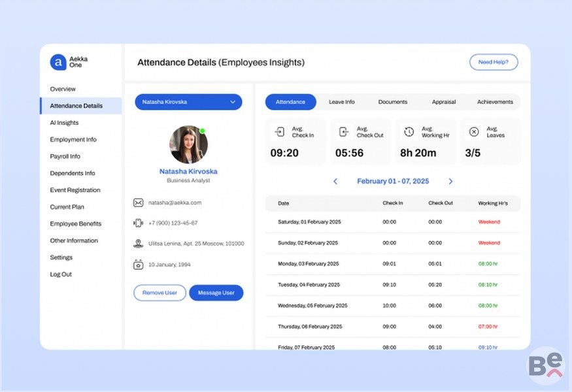Click Natasha's profile photo
This screenshot has height=392, width=572.
(x=188, y=144)
